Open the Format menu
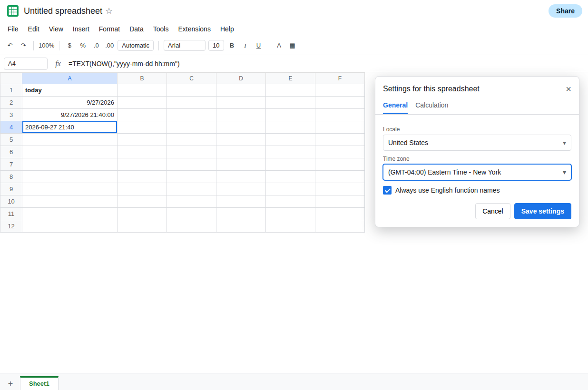 coord(109,29)
